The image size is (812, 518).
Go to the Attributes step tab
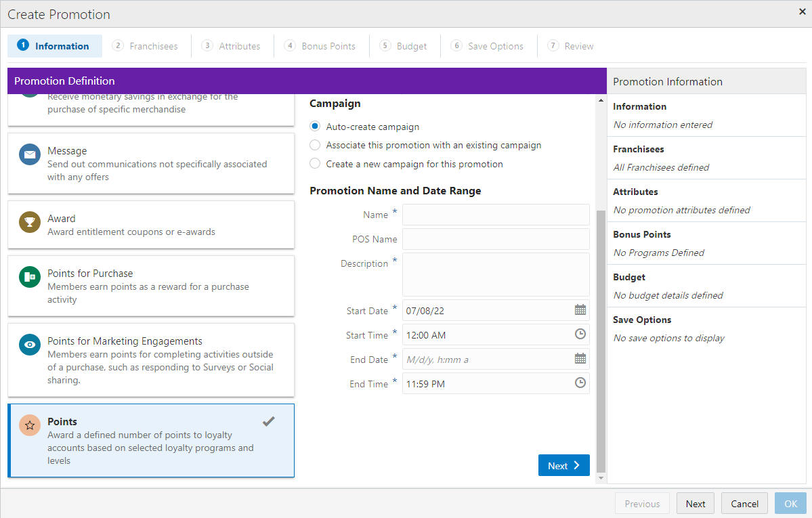tap(231, 46)
